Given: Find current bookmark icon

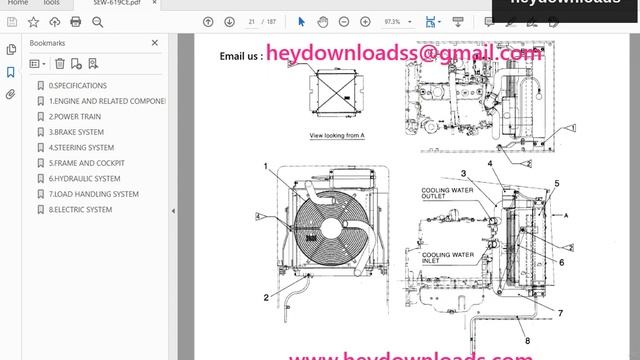Looking at the screenshot, I should (x=93, y=64).
